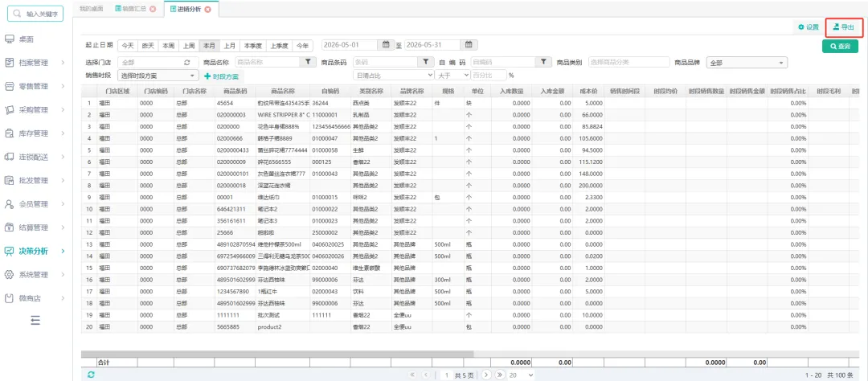Viewport: 868px width, 381px height.
Task: Click the 批发管理 sidebar icon
Action: click(9, 181)
